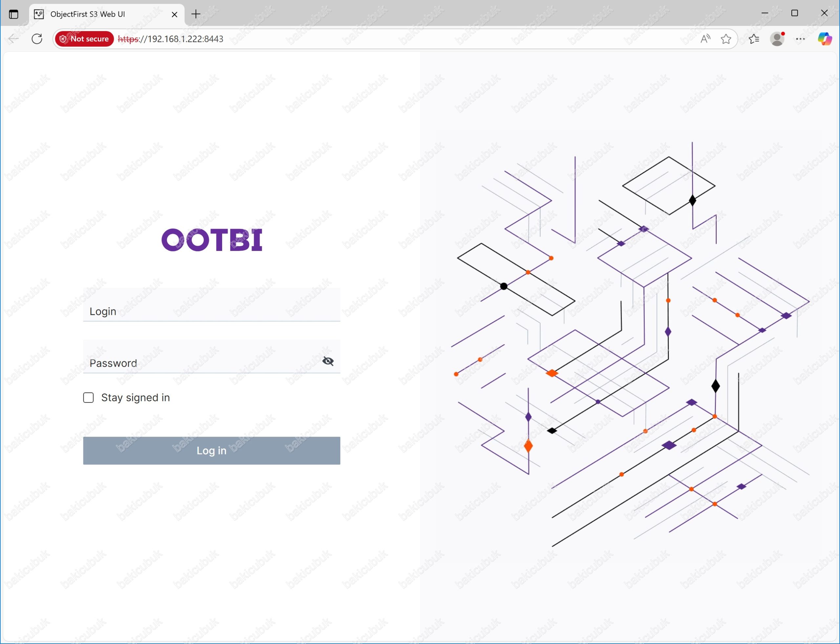Viewport: 840px width, 644px height.
Task: Open the browser profile menu
Action: pyautogui.click(x=777, y=39)
